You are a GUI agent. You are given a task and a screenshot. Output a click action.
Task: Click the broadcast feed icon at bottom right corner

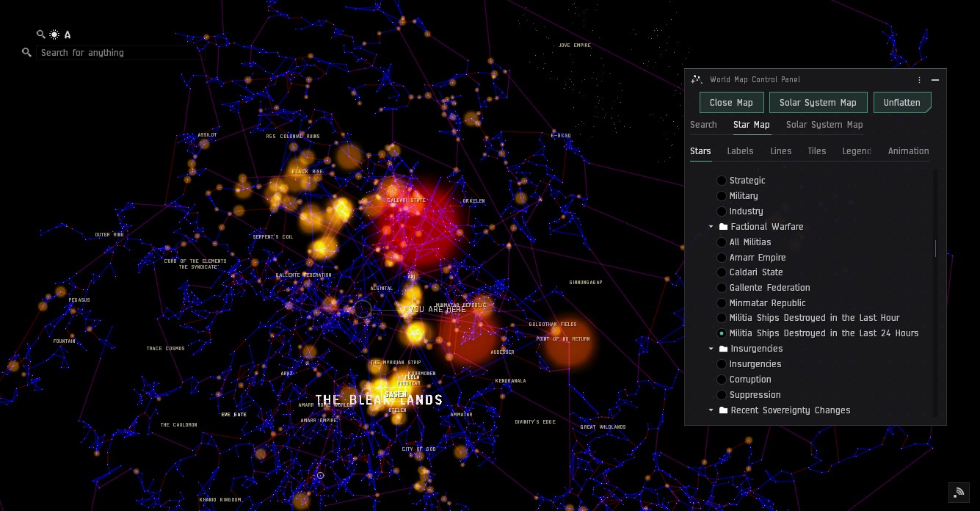(x=959, y=493)
